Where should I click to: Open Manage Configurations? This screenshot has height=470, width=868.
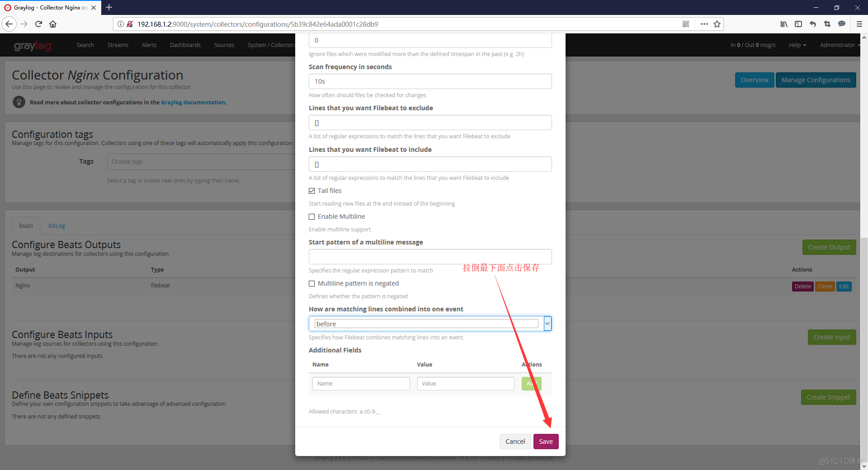[816, 80]
